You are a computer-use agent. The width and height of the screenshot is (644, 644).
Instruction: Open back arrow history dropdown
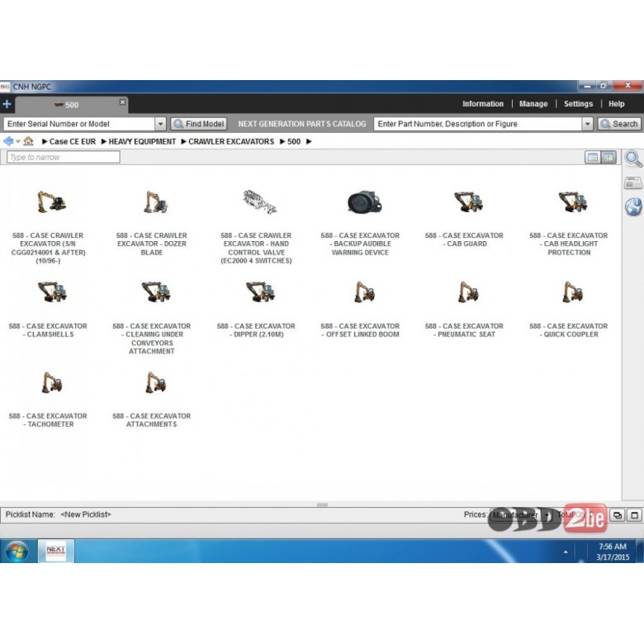pos(17,142)
